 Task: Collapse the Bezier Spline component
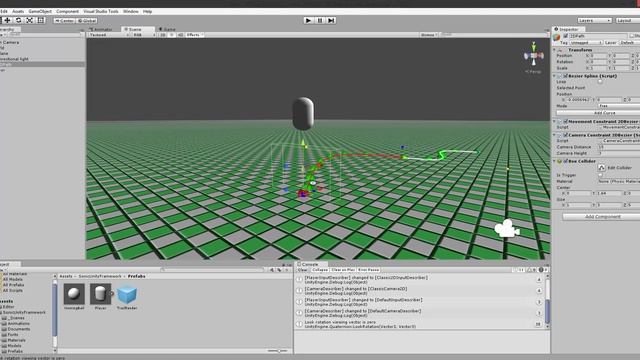(555, 76)
